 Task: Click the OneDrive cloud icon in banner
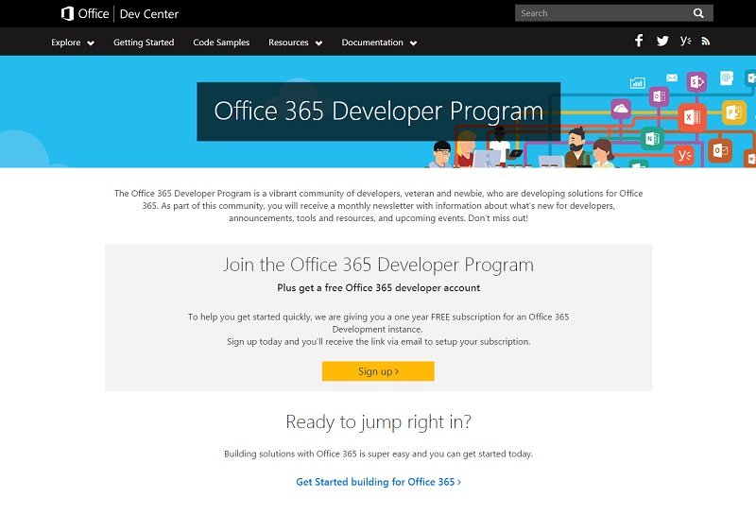[x=621, y=109]
